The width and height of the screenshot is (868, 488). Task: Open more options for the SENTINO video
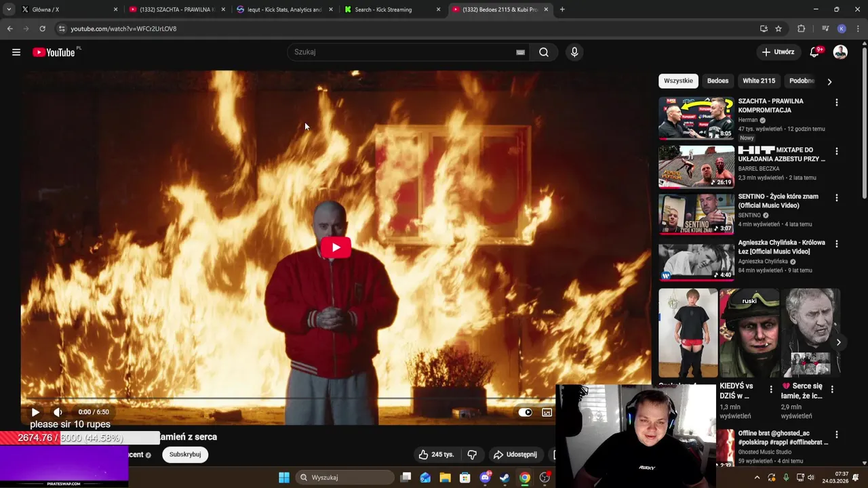[x=836, y=198]
